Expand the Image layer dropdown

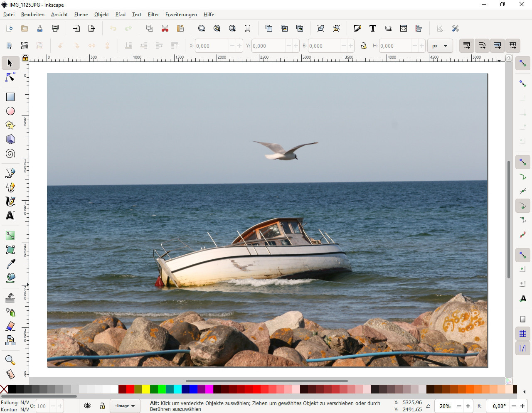pyautogui.click(x=125, y=406)
